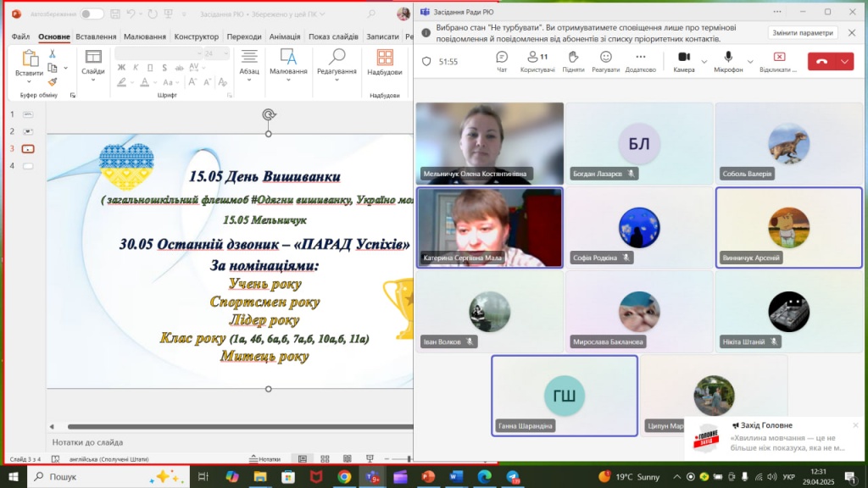Click the Format Painter brush icon
The height and width of the screenshot is (488, 868).
point(53,82)
